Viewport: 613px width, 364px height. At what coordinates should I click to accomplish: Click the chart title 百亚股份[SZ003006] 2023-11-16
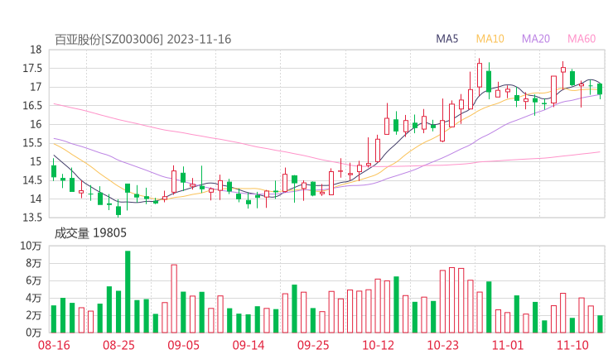point(142,39)
